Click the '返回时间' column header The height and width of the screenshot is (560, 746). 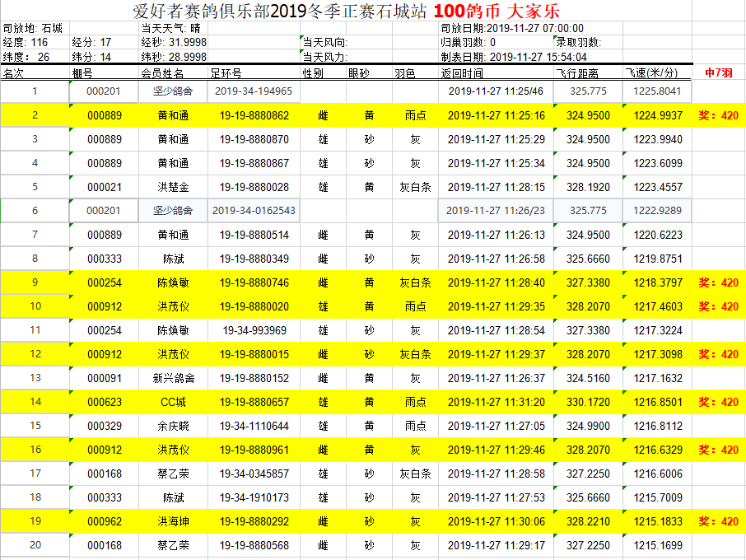click(462, 73)
